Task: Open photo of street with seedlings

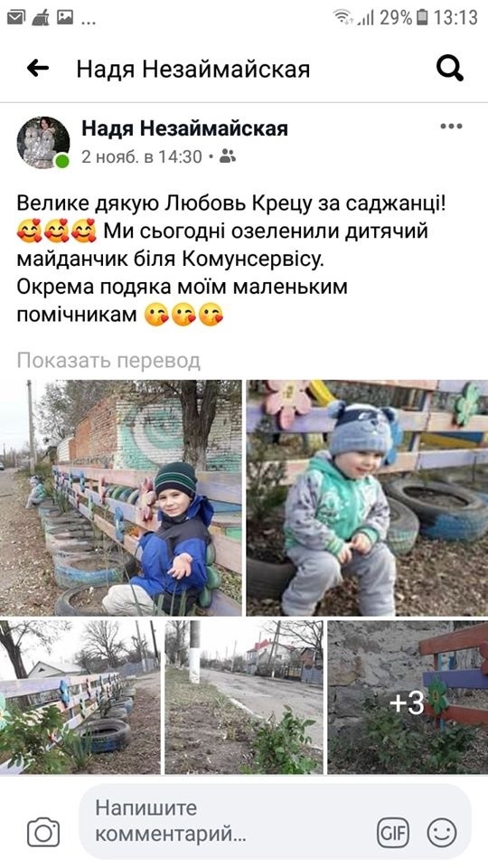Action: point(244,697)
